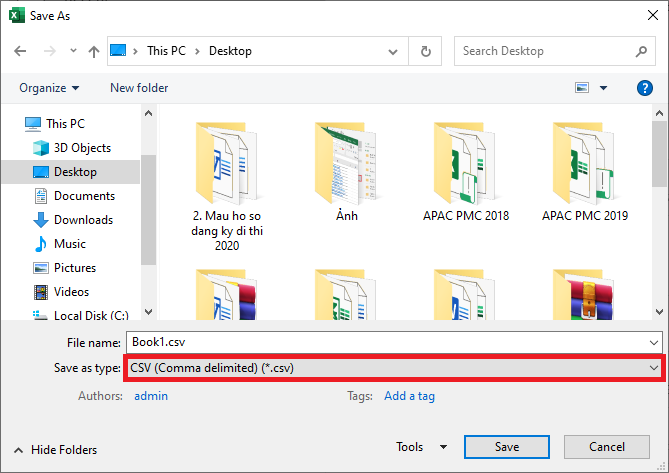This screenshot has height=473, width=669.
Task: Open the view options dropdown arrow
Action: [x=603, y=88]
